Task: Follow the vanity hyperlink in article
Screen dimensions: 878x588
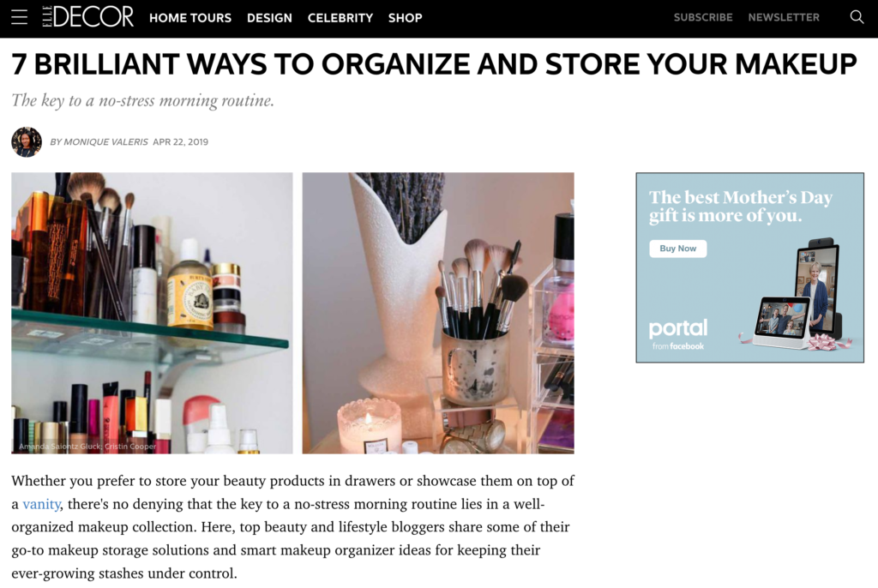Action: pos(41,504)
